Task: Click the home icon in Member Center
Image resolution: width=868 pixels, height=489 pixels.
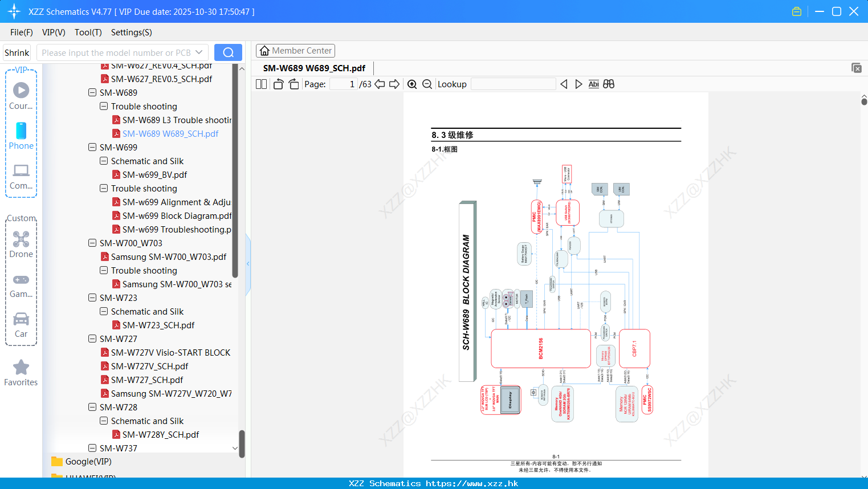Action: tap(264, 51)
